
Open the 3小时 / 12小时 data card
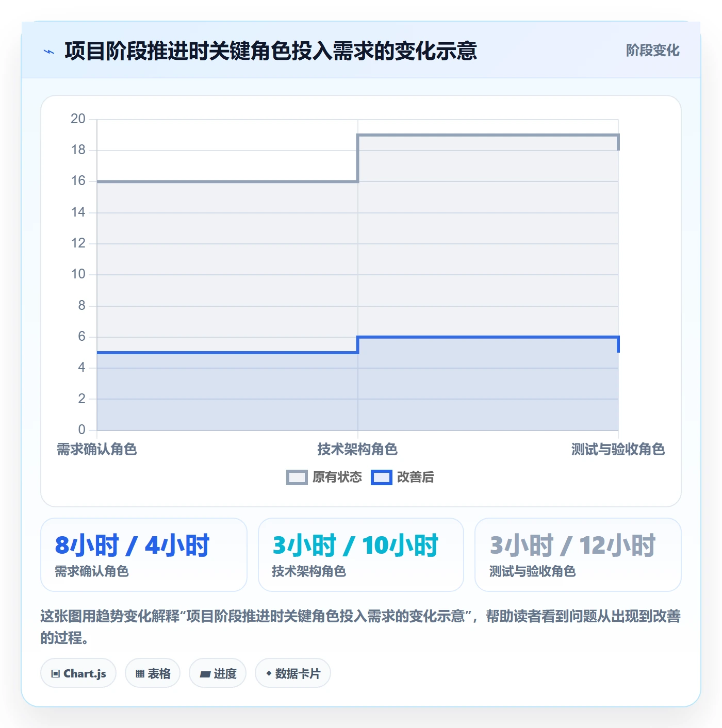pyautogui.click(x=578, y=555)
